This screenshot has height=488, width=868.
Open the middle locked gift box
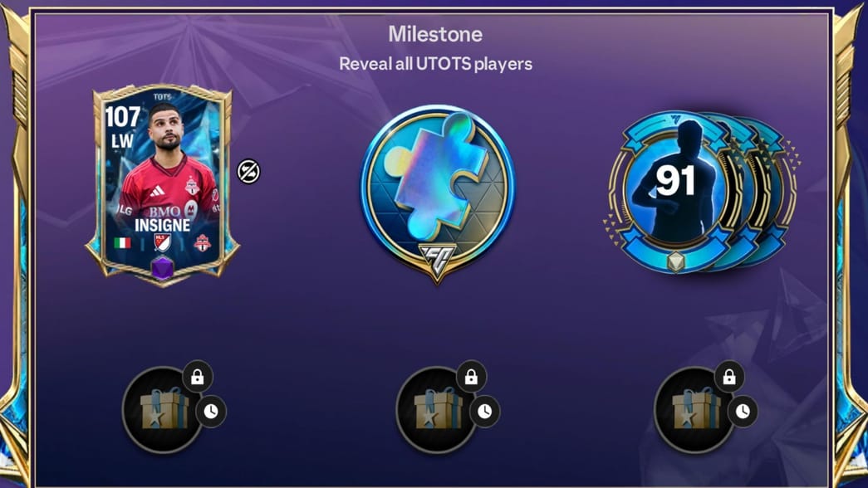point(438,410)
